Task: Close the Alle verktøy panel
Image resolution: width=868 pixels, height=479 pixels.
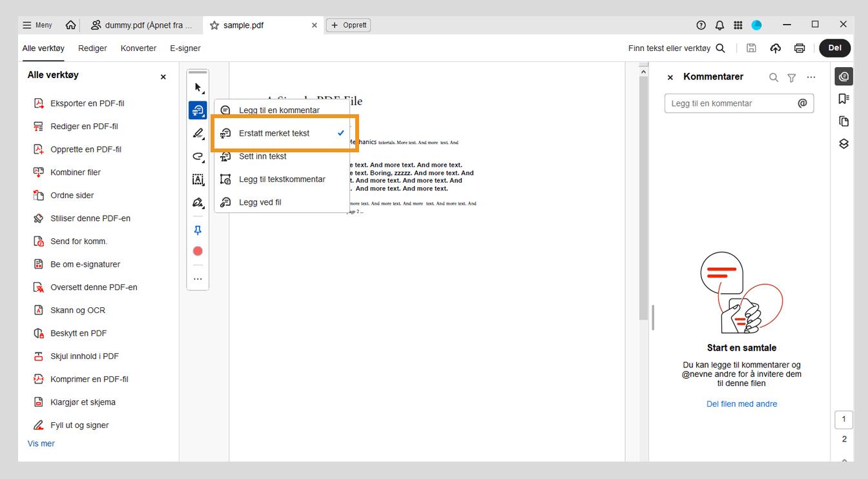Action: click(x=163, y=77)
